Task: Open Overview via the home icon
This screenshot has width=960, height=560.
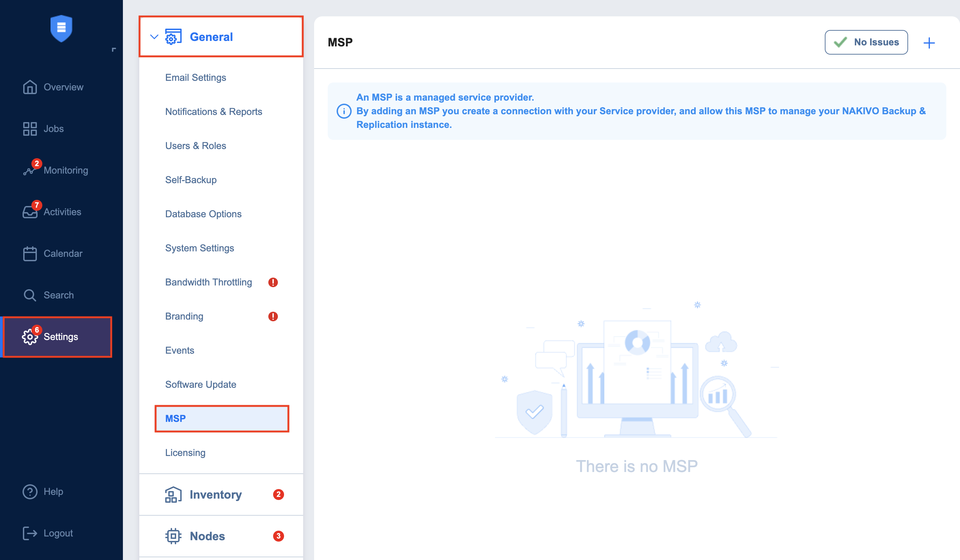Action: coord(30,87)
